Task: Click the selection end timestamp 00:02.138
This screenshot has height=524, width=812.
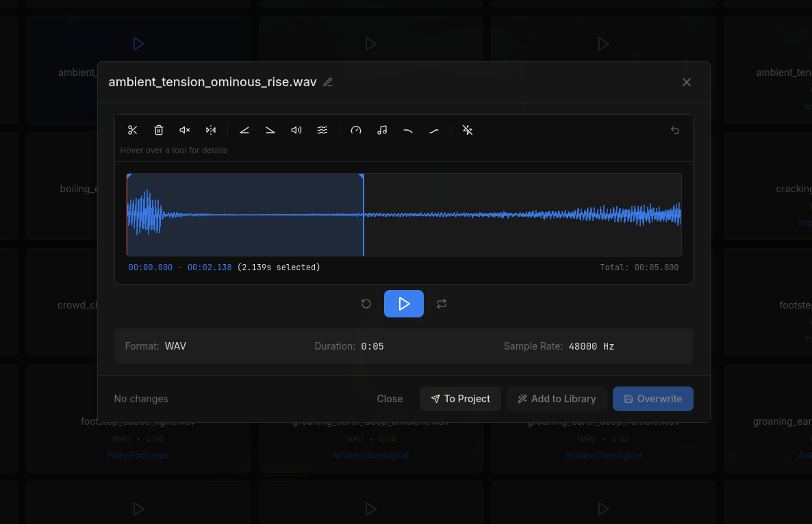Action: point(210,267)
